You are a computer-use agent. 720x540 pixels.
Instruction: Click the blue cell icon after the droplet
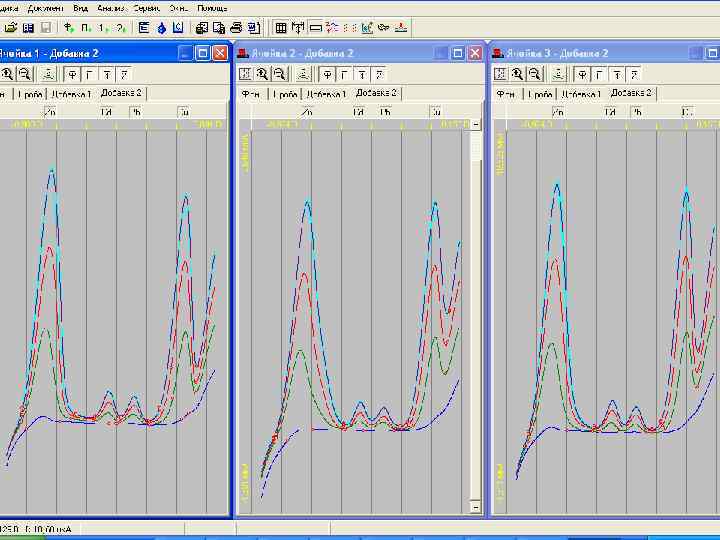click(178, 28)
